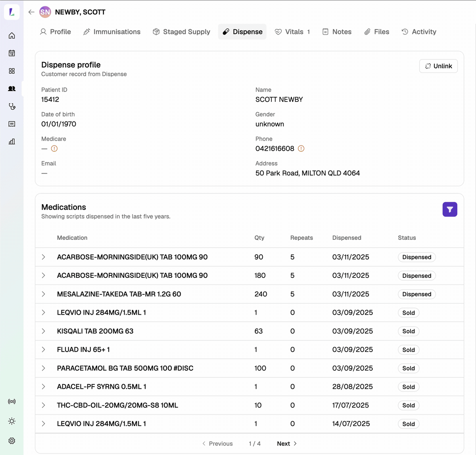
Task: Open the dashboard grid sidebar icon
Action: click(x=12, y=71)
